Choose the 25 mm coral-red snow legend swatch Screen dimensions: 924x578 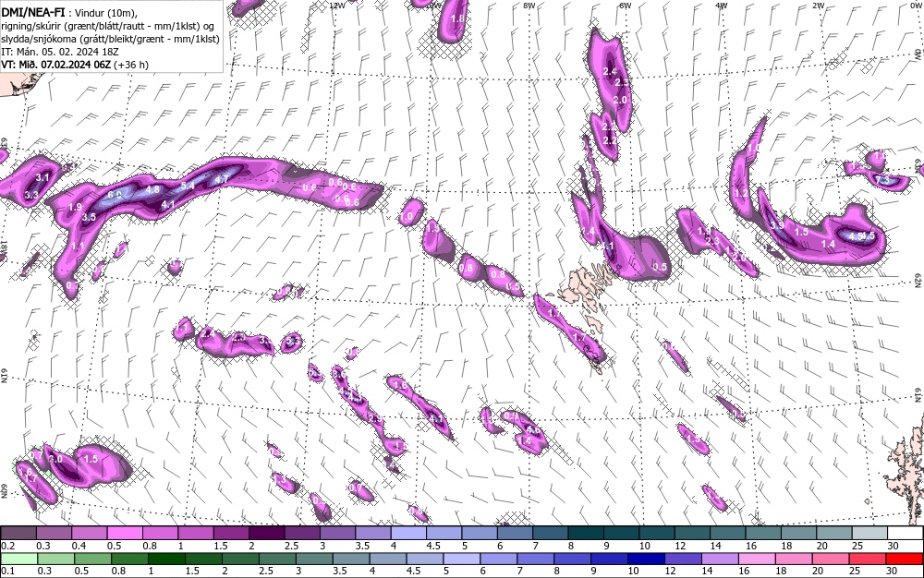(x=867, y=559)
